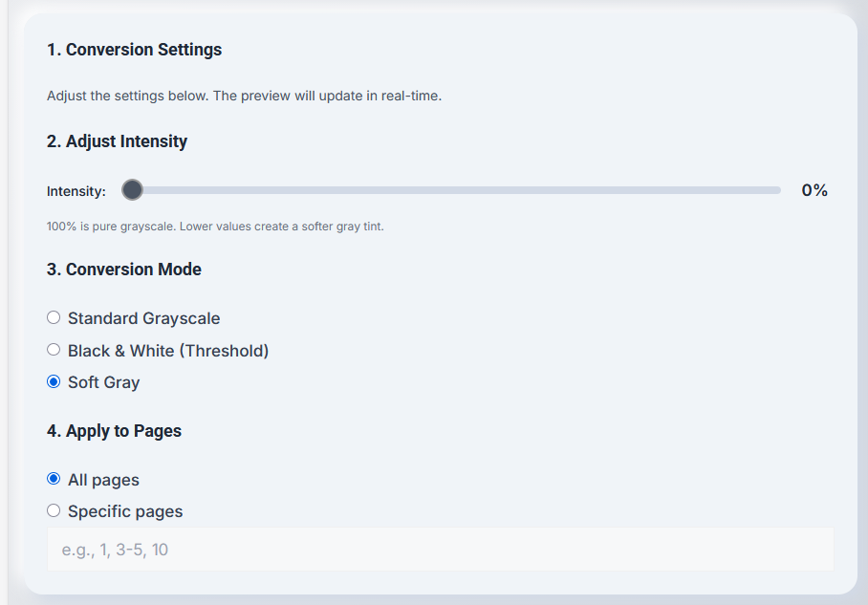This screenshot has width=868, height=605.
Task: Enable the Specific pages radio option
Action: 54,510
